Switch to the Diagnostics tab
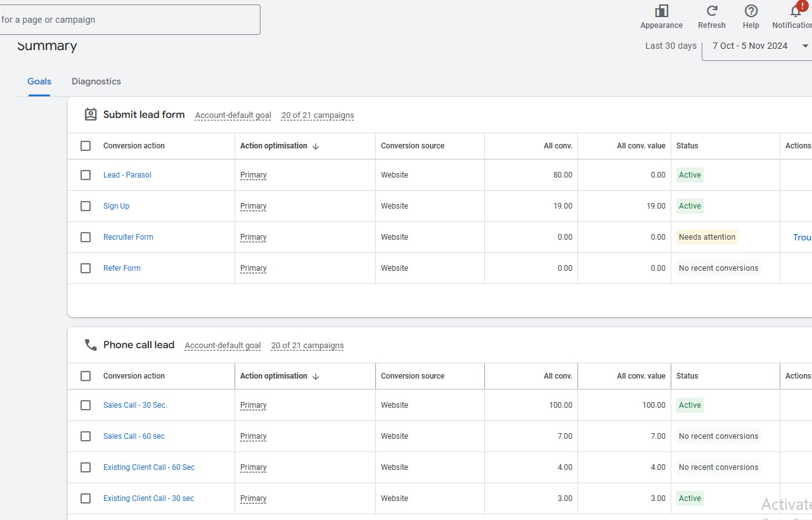 96,81
